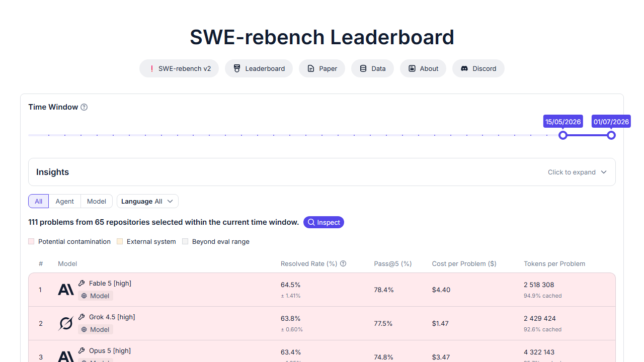The height and width of the screenshot is (362, 644).
Task: Click the About button's icon
Action: (x=412, y=68)
